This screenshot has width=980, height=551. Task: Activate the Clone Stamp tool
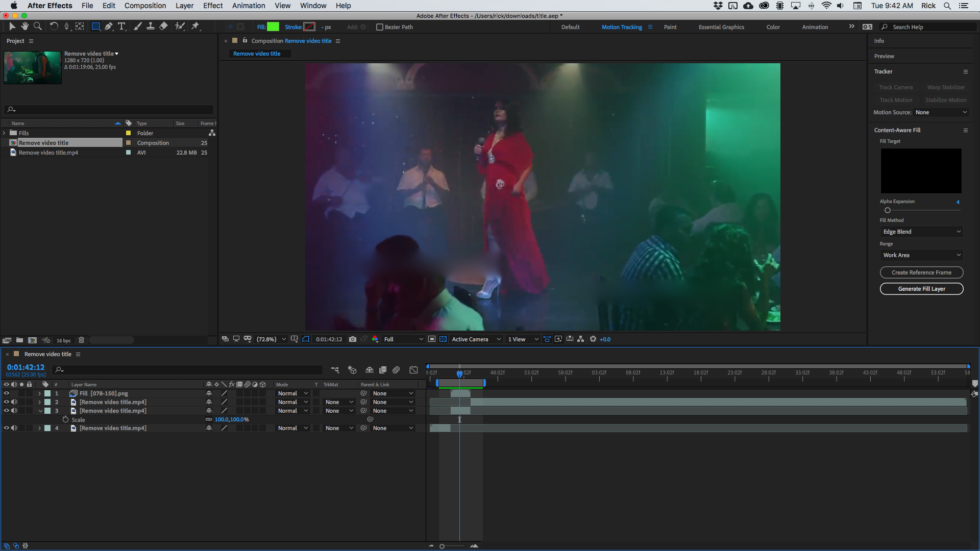[151, 26]
